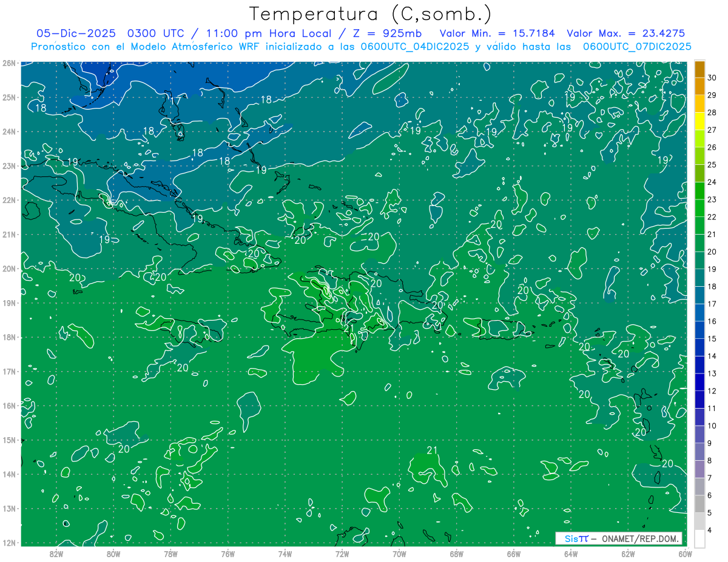The width and height of the screenshot is (728, 562).
Task: Click longitude axis label '82W'
Action: (56, 554)
